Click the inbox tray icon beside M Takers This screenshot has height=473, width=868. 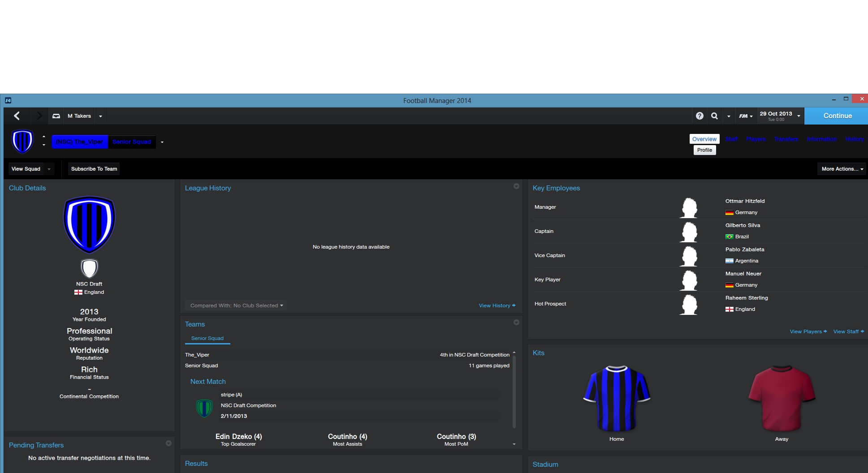point(56,116)
